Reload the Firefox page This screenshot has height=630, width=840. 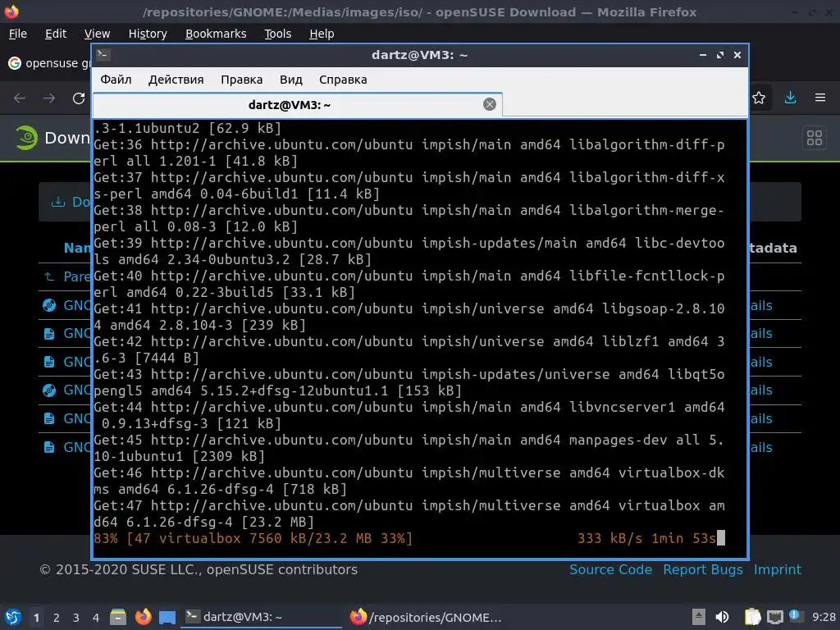tap(79, 98)
